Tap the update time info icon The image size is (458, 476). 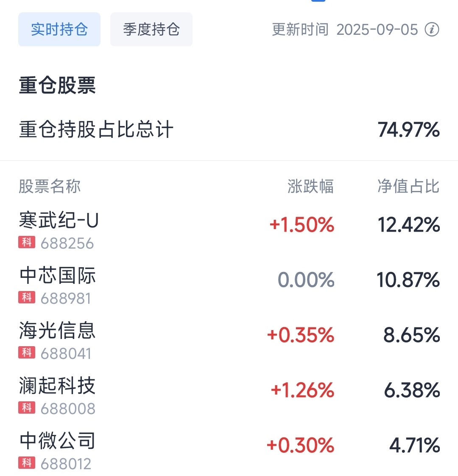[x=432, y=29]
